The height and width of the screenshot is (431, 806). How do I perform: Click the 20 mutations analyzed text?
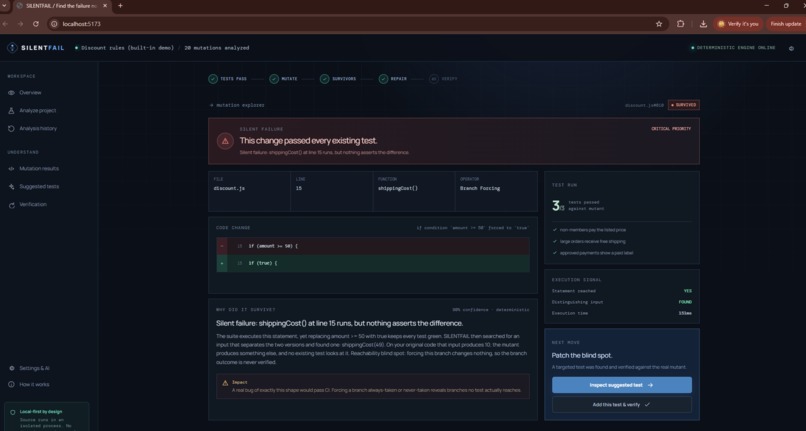coord(216,48)
